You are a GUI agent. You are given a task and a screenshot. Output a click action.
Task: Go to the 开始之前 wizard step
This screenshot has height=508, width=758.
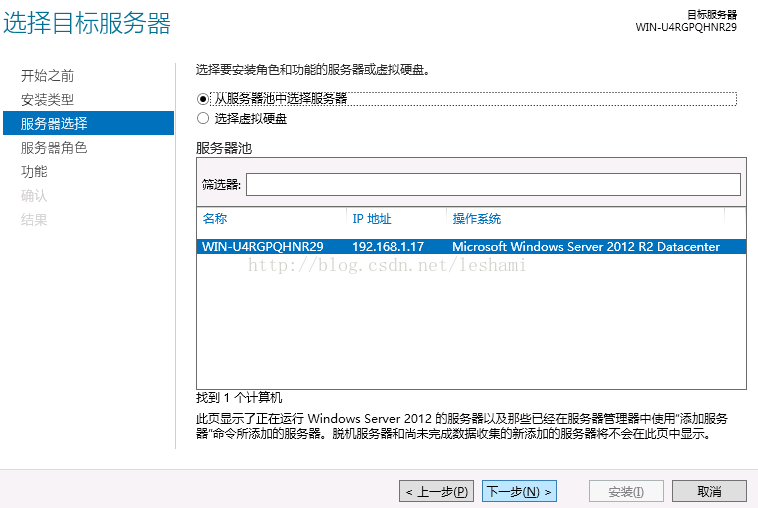click(47, 76)
